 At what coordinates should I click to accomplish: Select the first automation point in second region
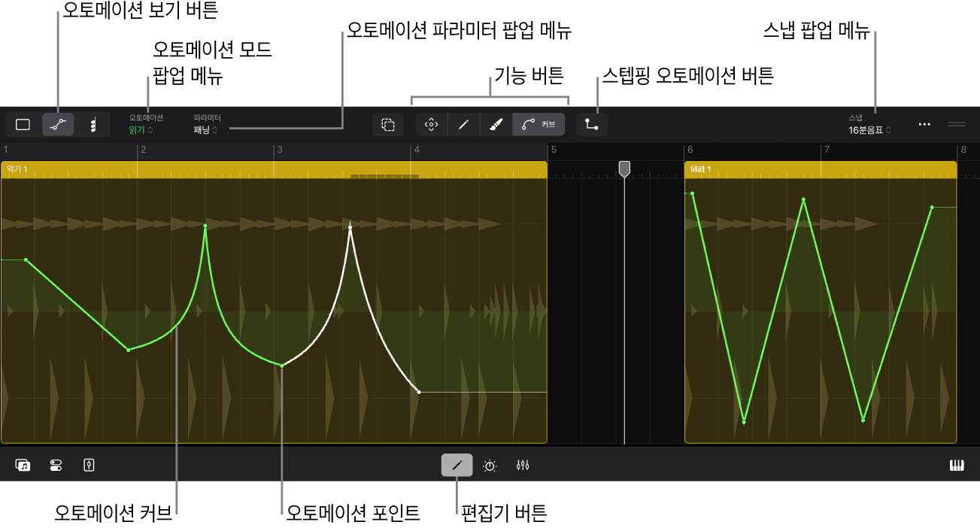[693, 193]
